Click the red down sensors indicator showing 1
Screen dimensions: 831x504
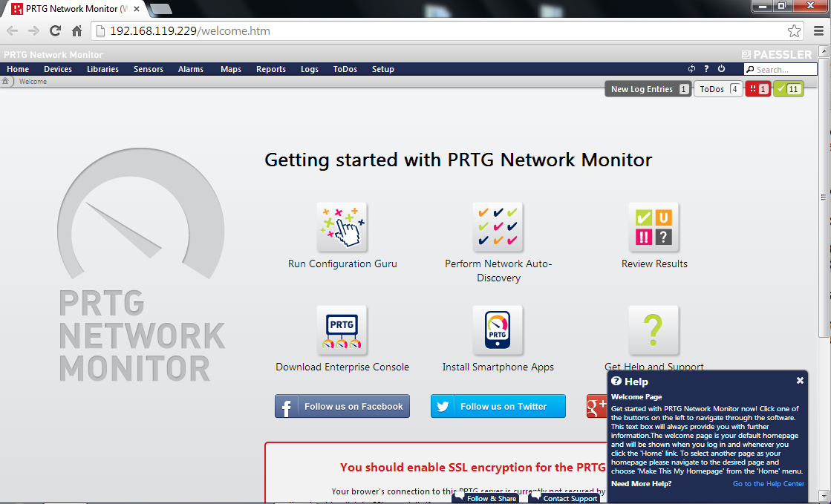point(758,89)
